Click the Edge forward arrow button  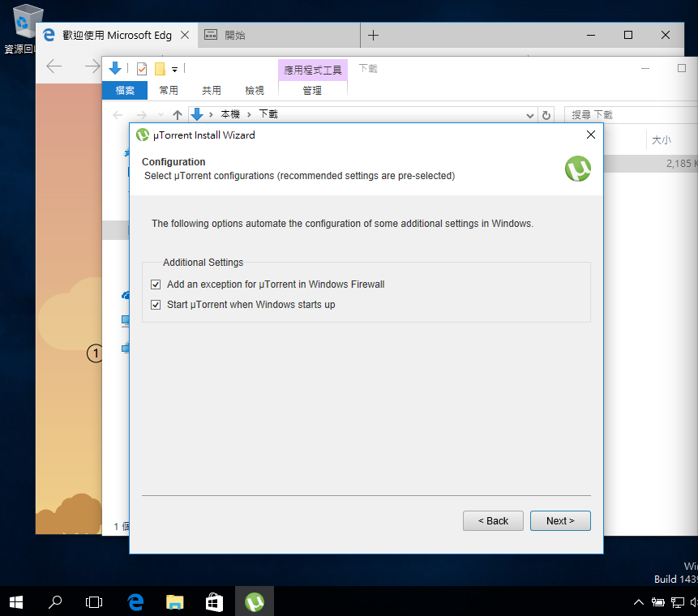[x=92, y=66]
